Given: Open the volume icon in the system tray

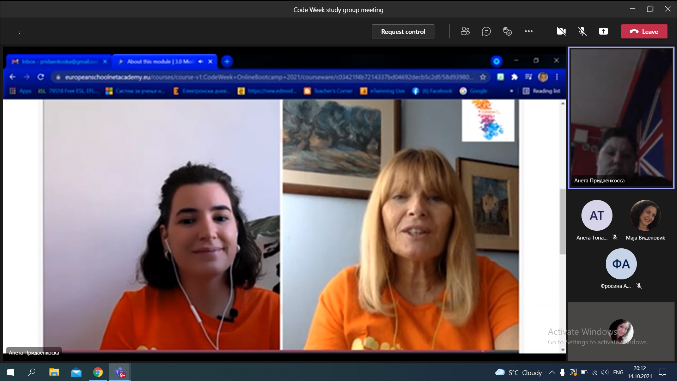Looking at the screenshot, I should [x=604, y=372].
